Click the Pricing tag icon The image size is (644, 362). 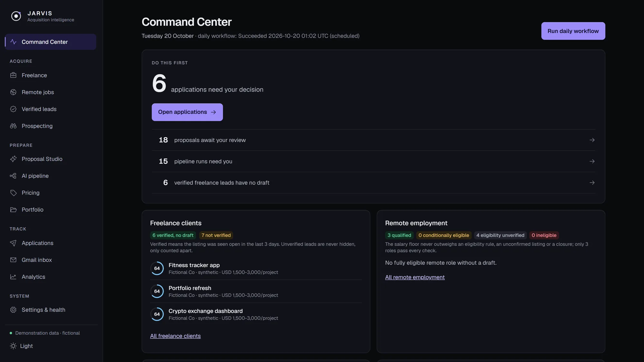pos(13,193)
